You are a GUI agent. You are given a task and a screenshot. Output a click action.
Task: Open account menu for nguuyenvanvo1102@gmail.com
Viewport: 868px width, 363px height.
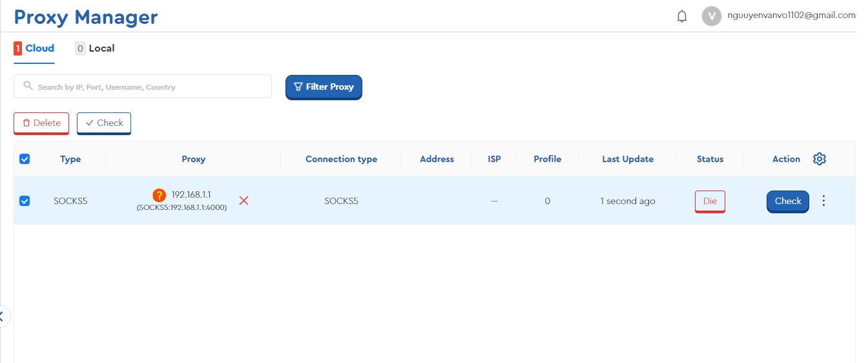[790, 16]
